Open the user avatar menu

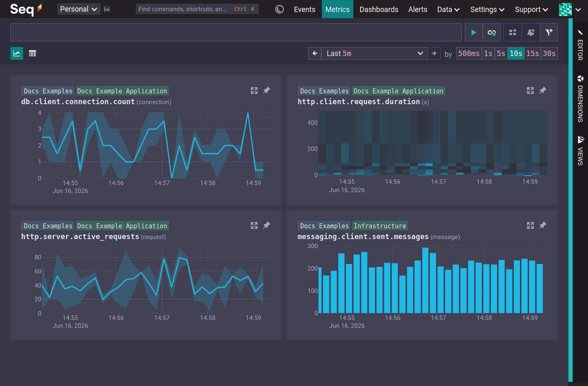tap(570, 10)
